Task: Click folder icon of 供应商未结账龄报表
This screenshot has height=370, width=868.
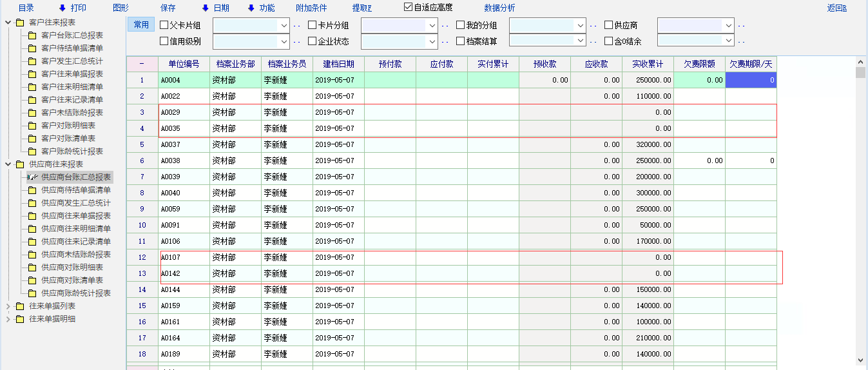Action: 32,255
